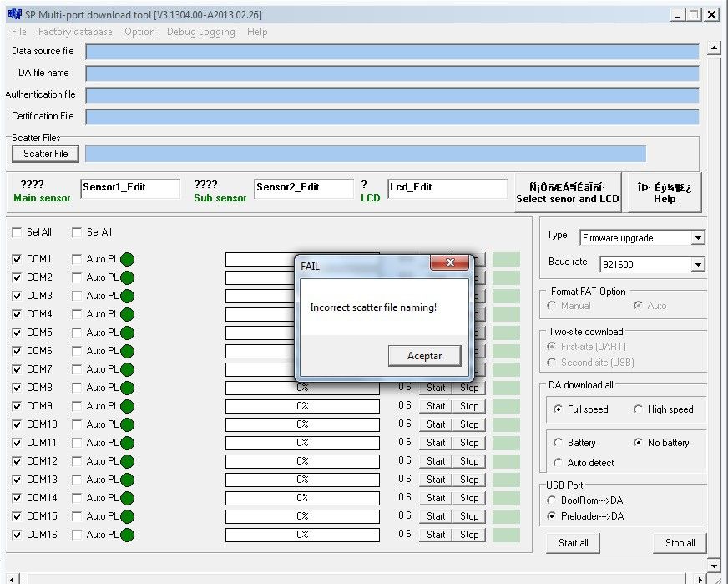Select the Battery radio button
This screenshot has height=584, width=728.
(558, 442)
